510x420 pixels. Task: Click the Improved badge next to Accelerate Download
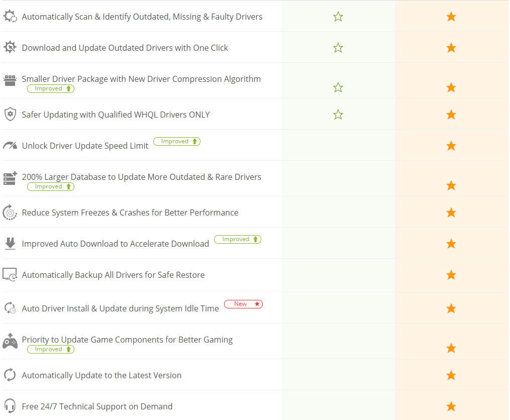pos(238,239)
